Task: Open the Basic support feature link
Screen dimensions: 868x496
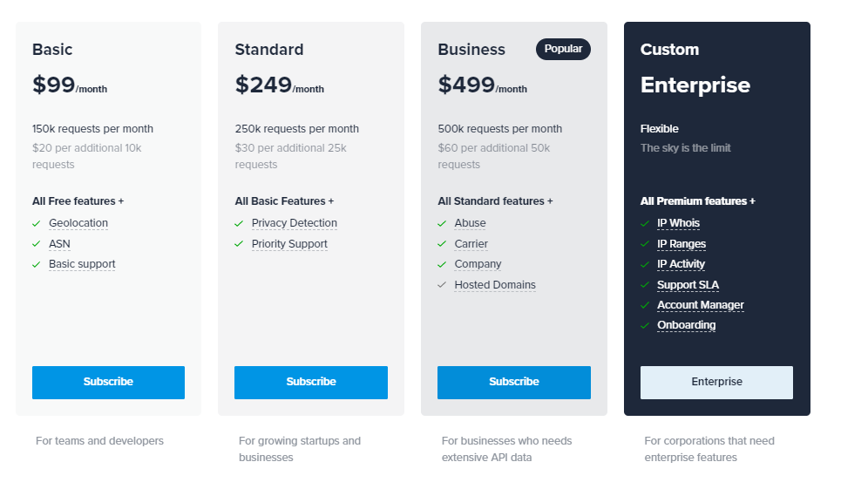Action: coord(82,264)
